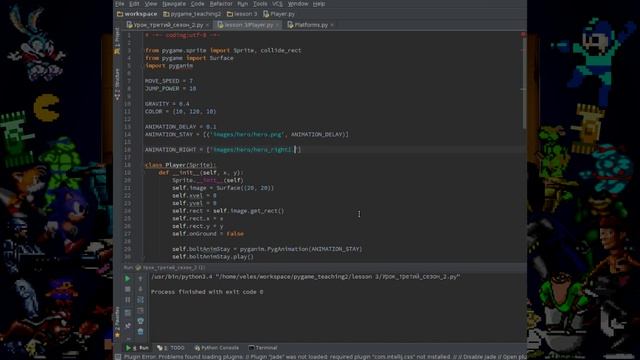The height and width of the screenshot is (360, 640).
Task: Open the Tools menu
Action: point(260,4)
